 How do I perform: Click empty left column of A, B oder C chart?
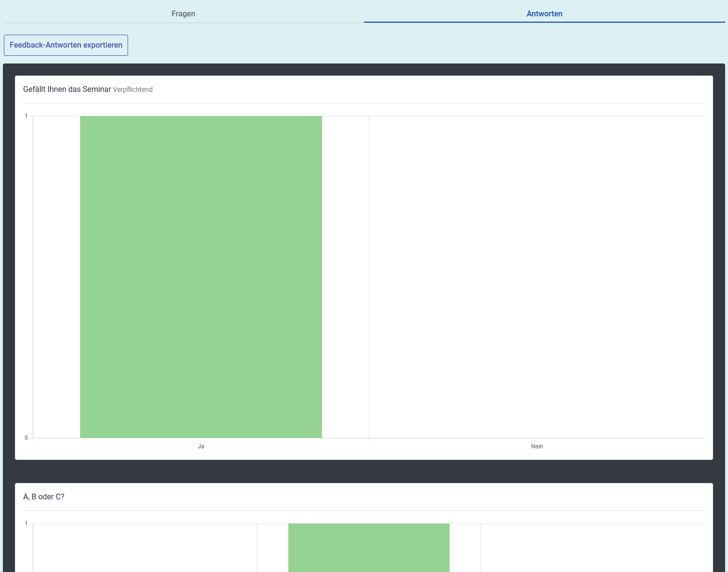144,547
